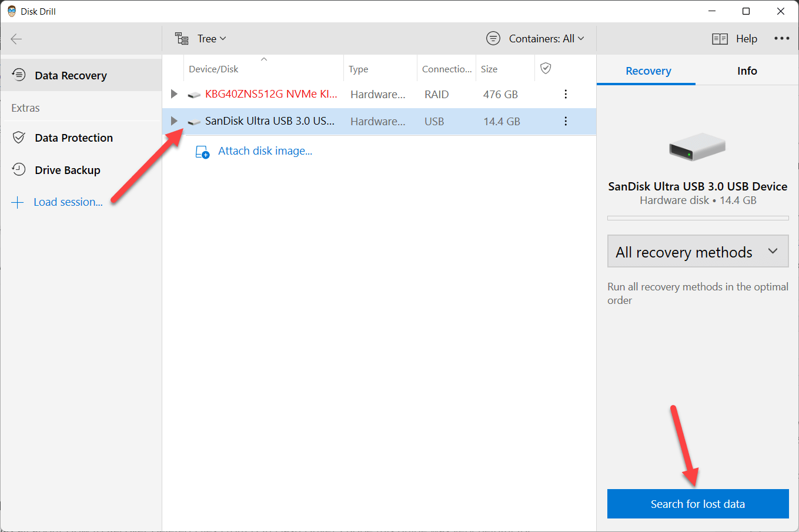Open Data Protection in the sidebar
799x532 pixels.
point(73,138)
